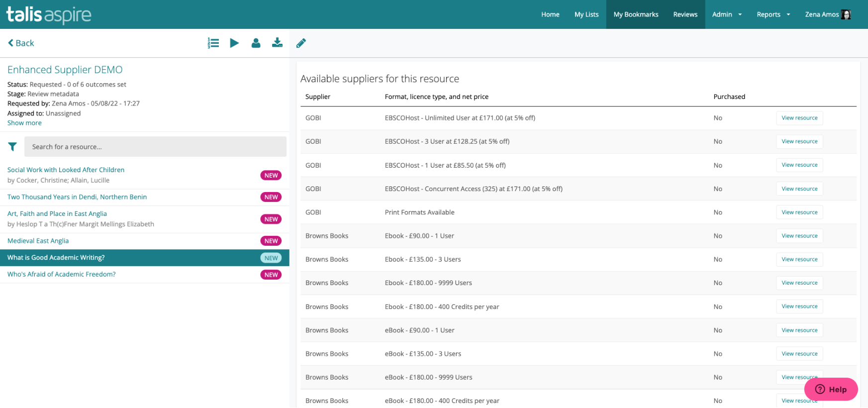Open Medieval East Anglia resource

tap(38, 241)
